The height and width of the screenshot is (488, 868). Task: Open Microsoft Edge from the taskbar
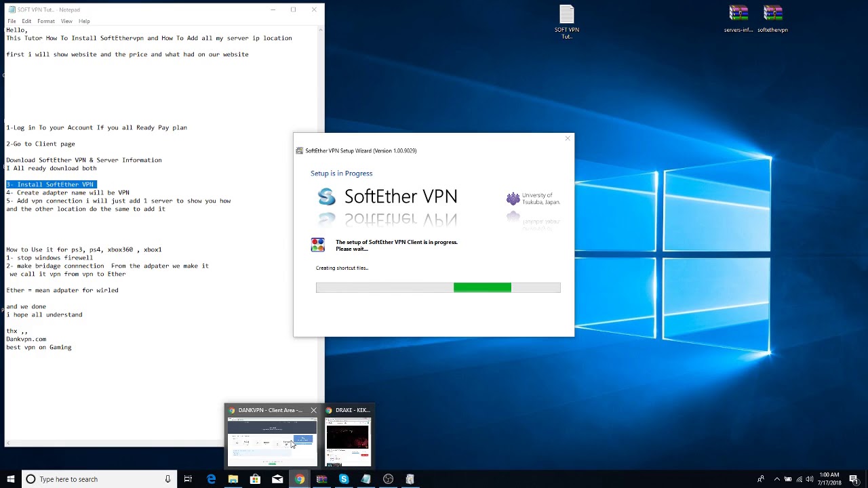click(x=211, y=479)
